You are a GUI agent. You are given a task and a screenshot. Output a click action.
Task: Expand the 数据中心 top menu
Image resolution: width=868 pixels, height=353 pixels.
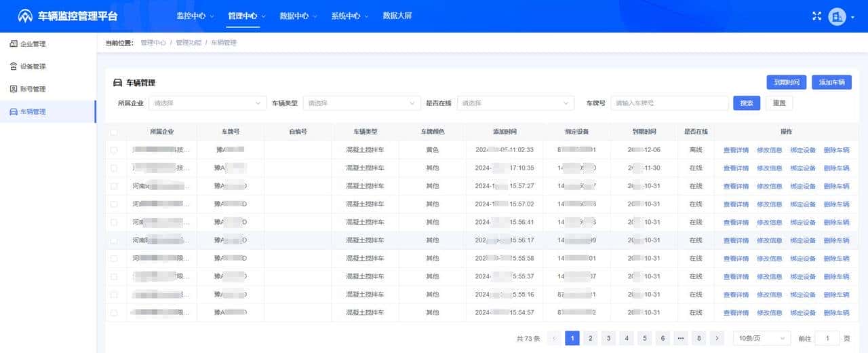point(298,16)
